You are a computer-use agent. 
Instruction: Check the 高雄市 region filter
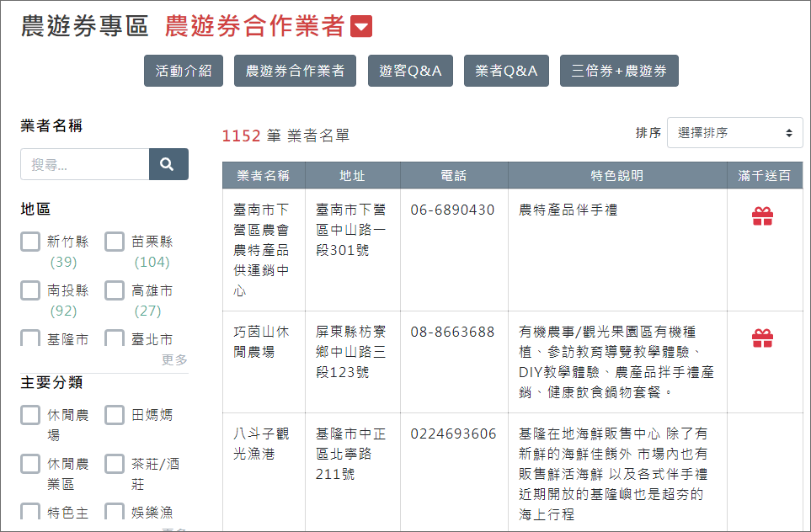[114, 290]
